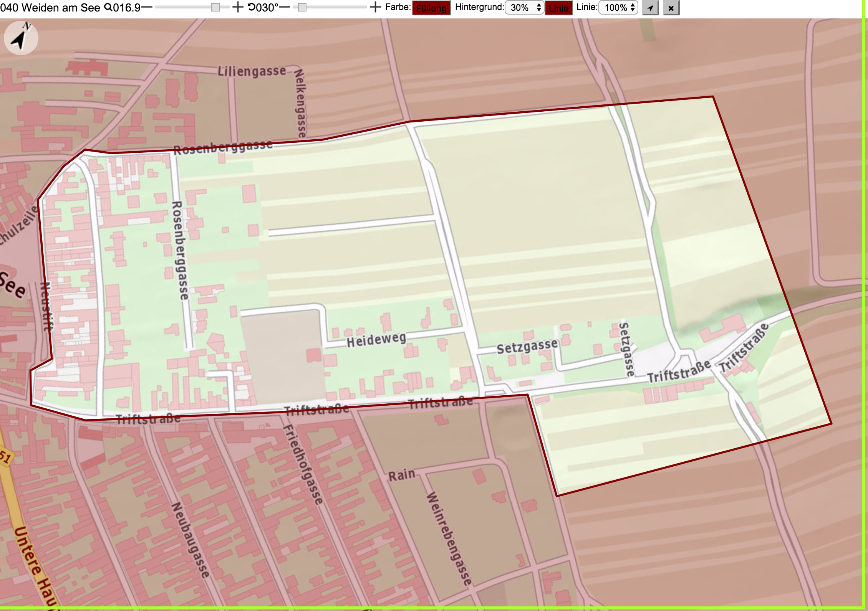Click the zoom level slider handle
Screen dimensions: 868x611
(x=215, y=7)
